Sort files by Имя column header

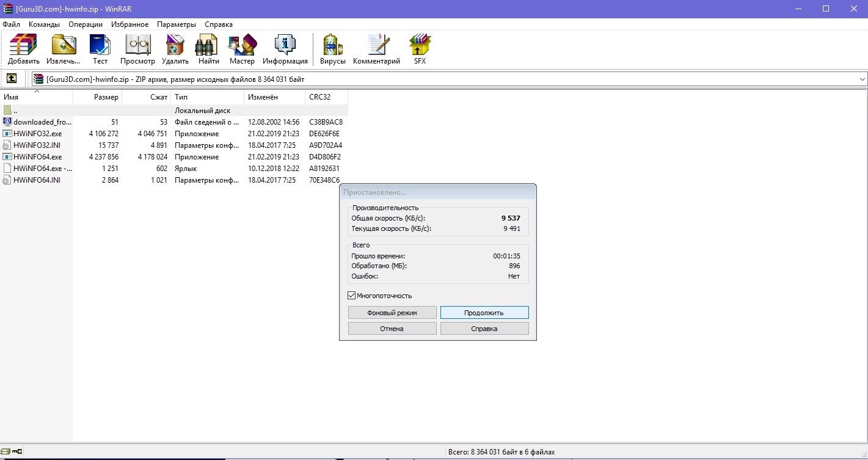point(37,97)
